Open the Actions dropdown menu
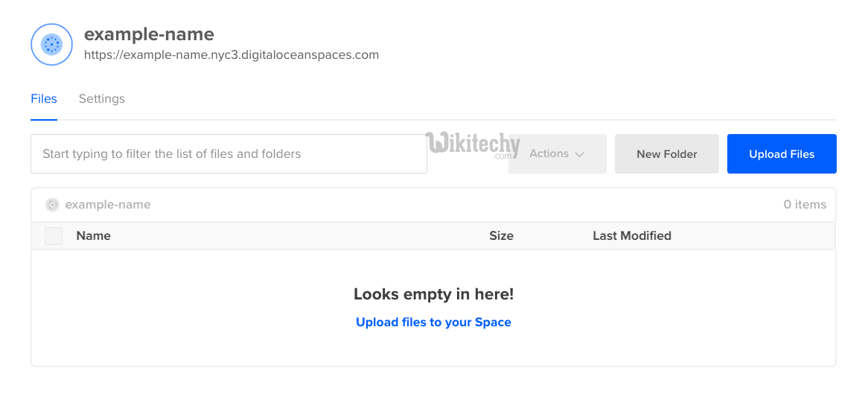The width and height of the screenshot is (868, 403). click(557, 154)
